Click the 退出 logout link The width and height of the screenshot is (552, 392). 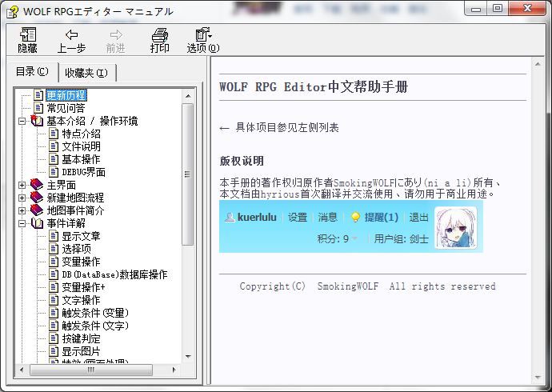pos(418,217)
